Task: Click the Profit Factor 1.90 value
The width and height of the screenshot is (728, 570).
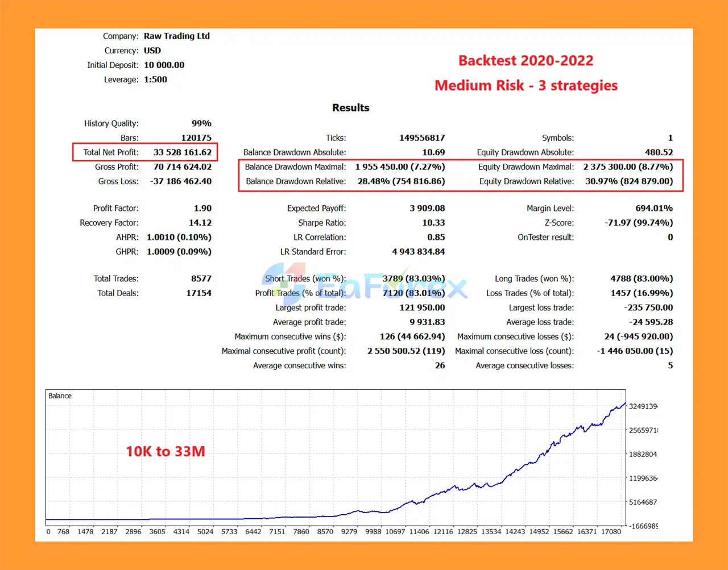Action: coord(202,209)
